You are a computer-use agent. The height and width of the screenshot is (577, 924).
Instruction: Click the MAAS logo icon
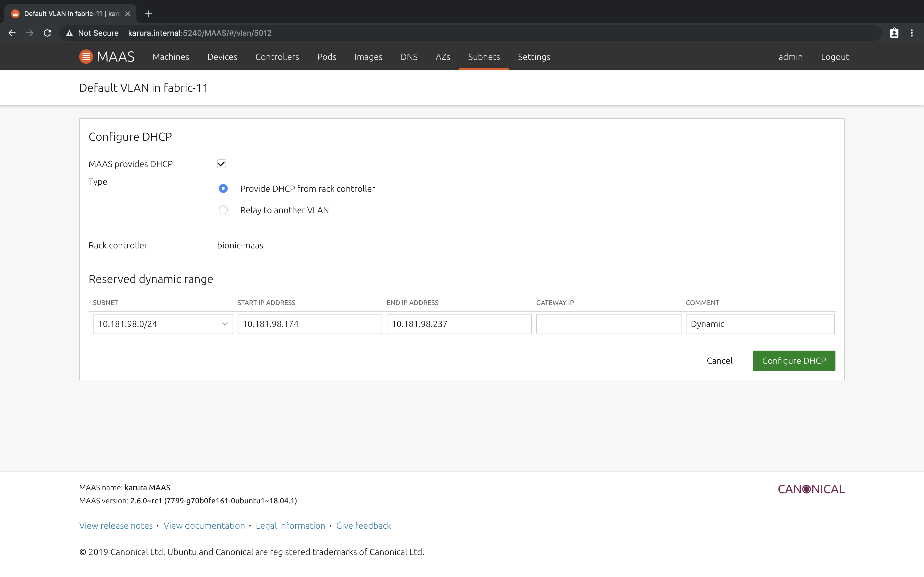(x=86, y=57)
